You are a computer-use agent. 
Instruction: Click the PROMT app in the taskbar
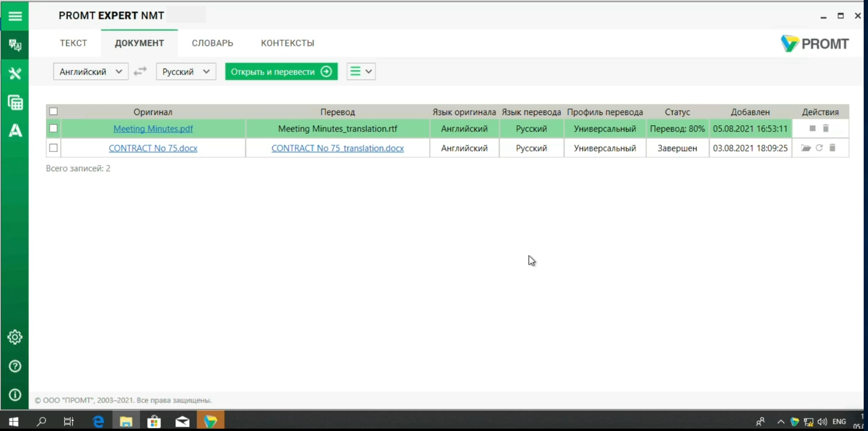(x=211, y=421)
